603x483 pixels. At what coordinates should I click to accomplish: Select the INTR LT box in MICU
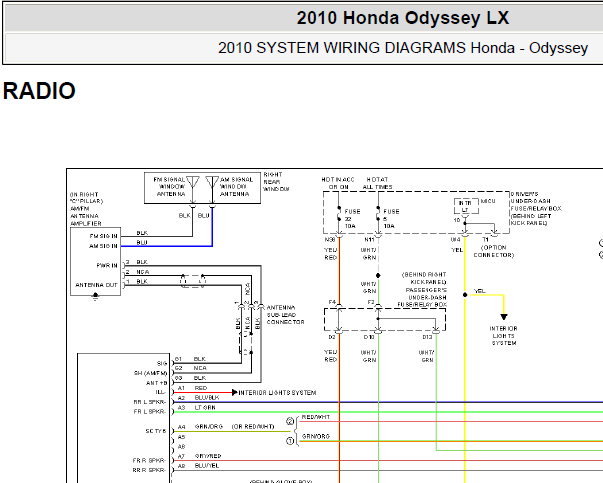(x=466, y=206)
